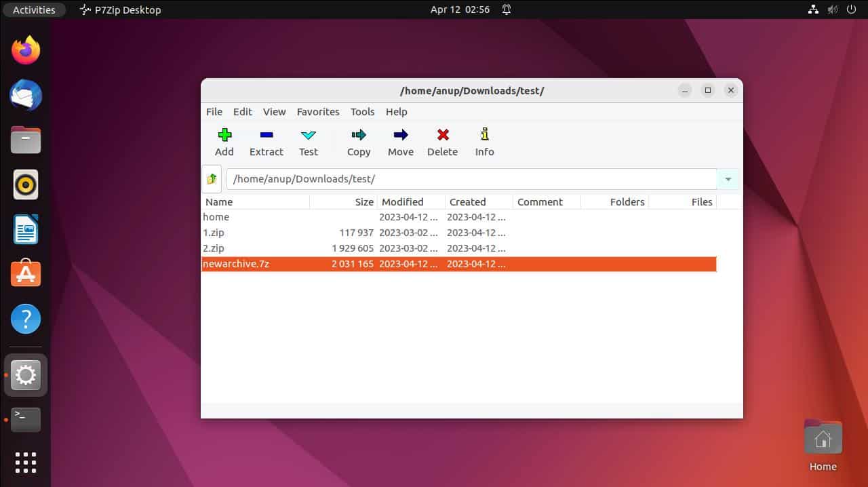Open archive details with the Info icon

(484, 142)
